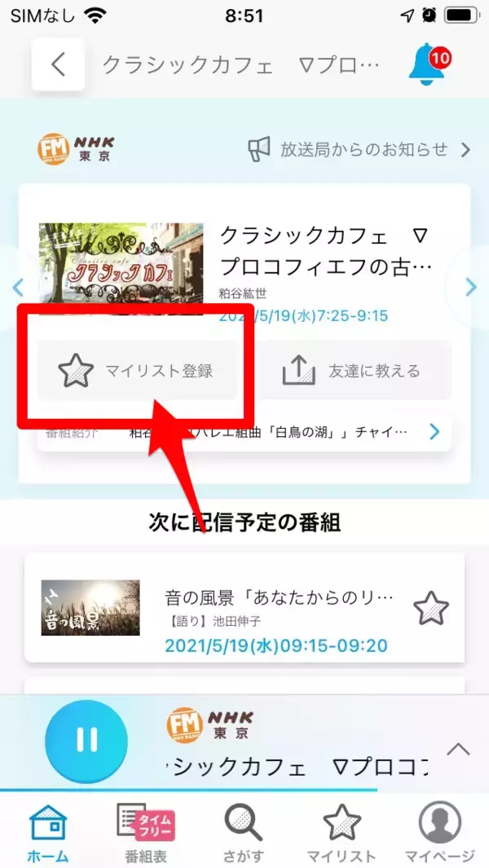Open 放送局からのお知らせ announcements
Screen dimensions: 489x868
click(x=359, y=149)
